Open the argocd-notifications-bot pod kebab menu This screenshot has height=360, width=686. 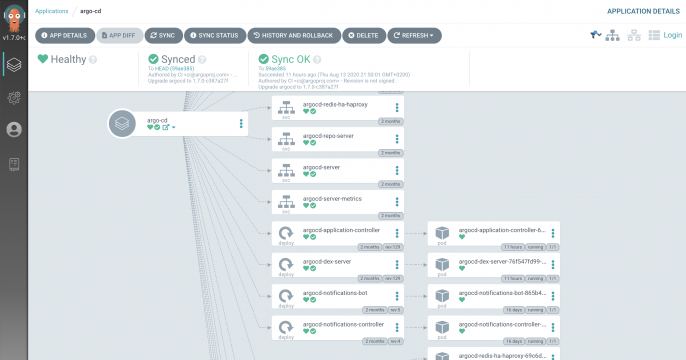coord(553,296)
